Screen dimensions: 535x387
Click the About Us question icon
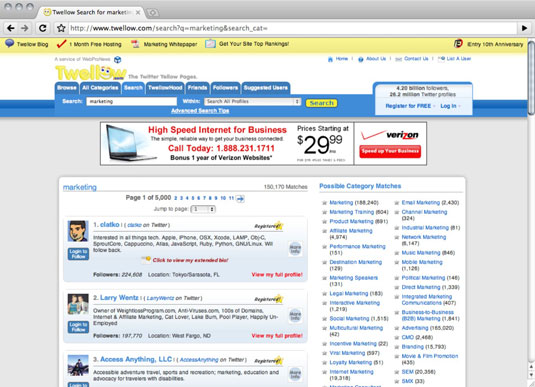[361, 59]
